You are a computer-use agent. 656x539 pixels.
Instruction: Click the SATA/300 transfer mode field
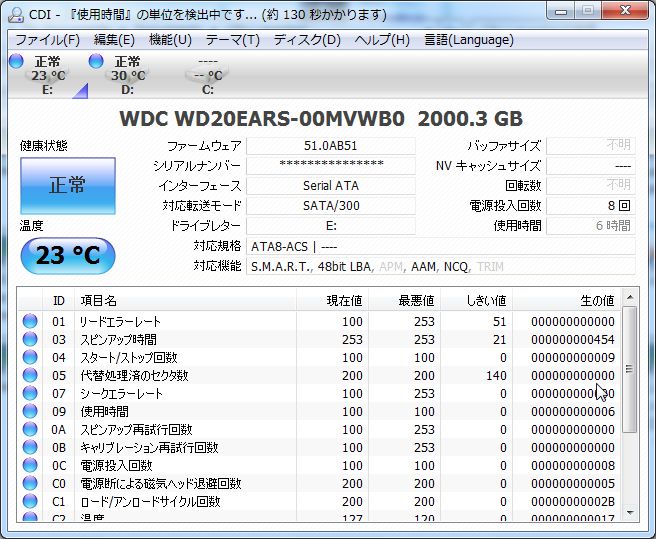(x=331, y=206)
